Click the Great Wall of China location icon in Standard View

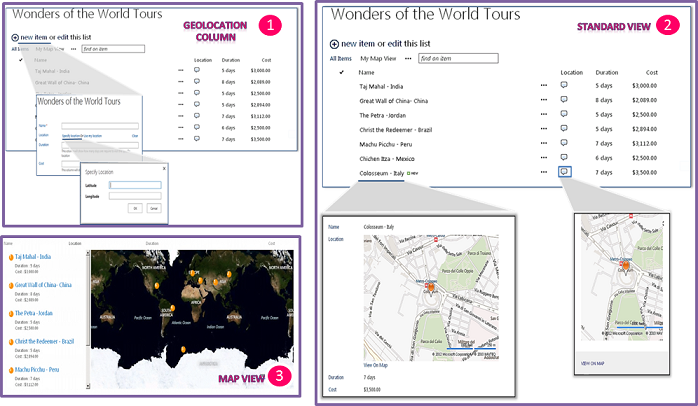click(x=564, y=99)
